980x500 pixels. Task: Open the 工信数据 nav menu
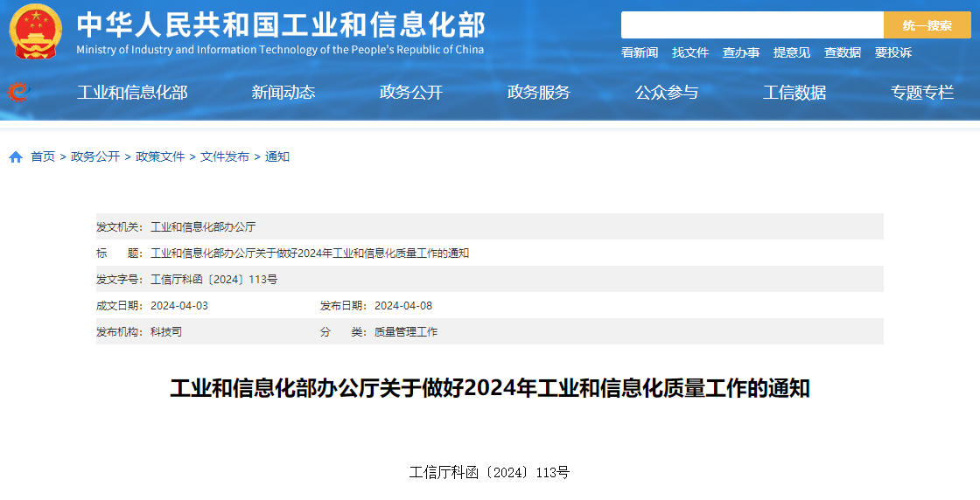(x=794, y=93)
